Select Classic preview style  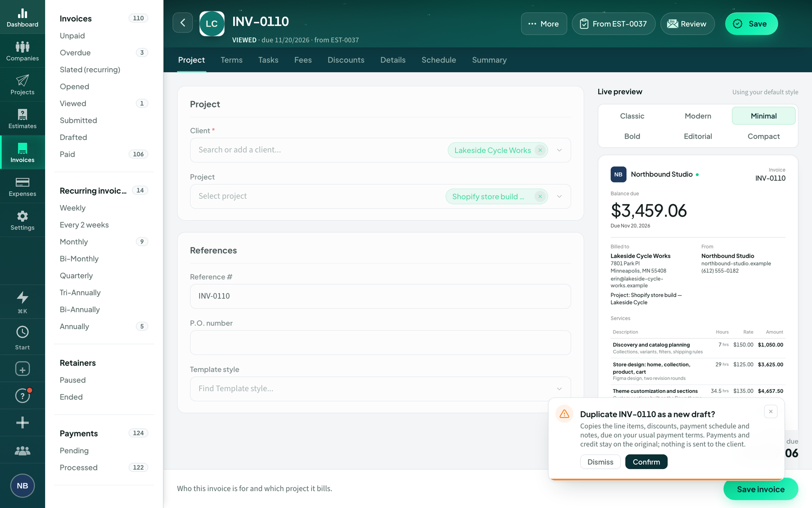pyautogui.click(x=632, y=116)
